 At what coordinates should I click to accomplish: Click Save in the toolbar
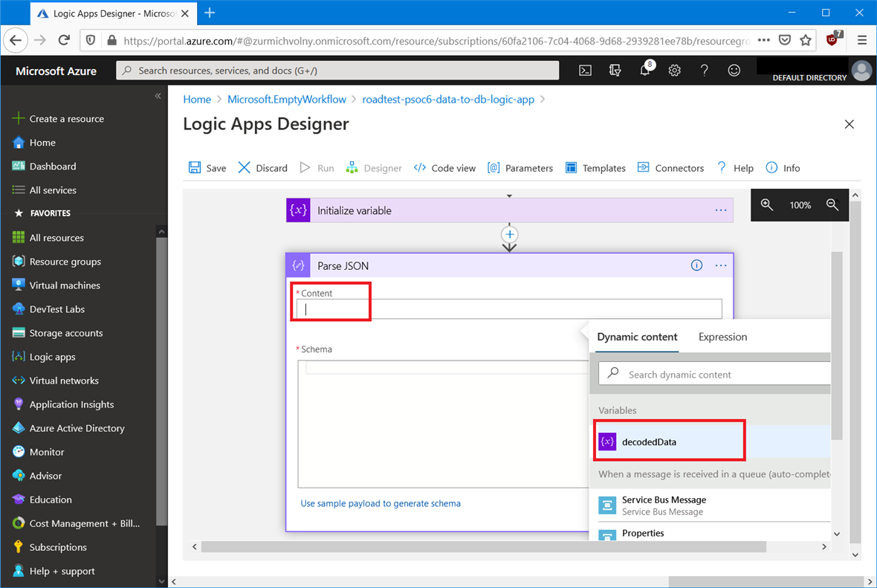click(x=207, y=168)
